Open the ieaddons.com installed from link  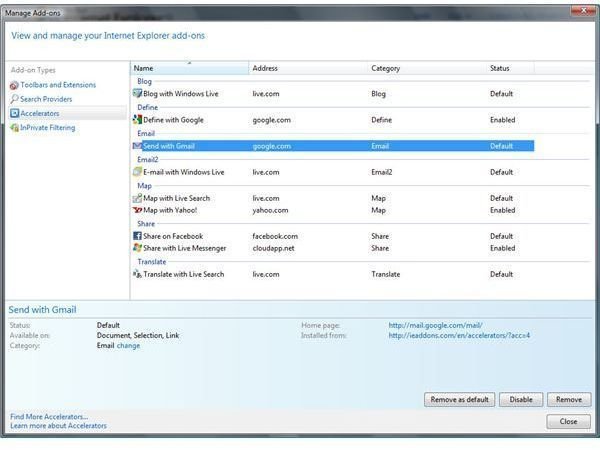(x=459, y=336)
